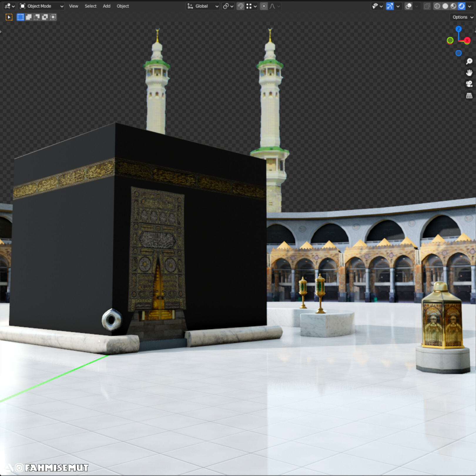476x476 pixels.
Task: Select the Tweak tool in the toolbar
Action: pos(9,17)
